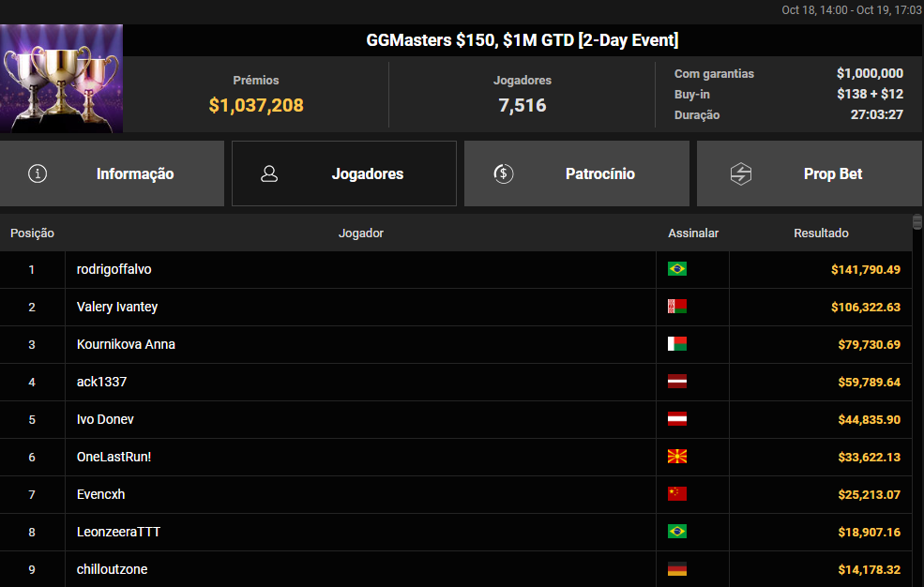Image resolution: width=924 pixels, height=587 pixels.
Task: Click the Posição column header
Action: (33, 233)
